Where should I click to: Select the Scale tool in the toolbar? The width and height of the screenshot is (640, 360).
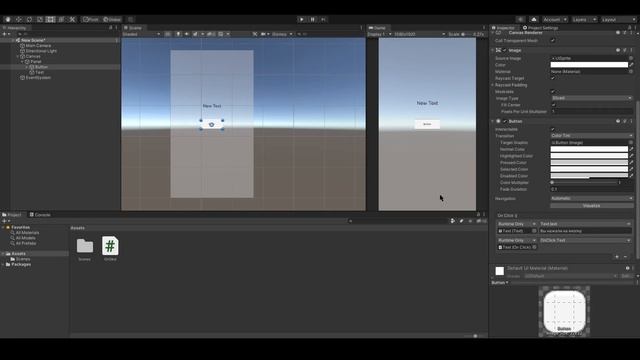click(x=40, y=19)
